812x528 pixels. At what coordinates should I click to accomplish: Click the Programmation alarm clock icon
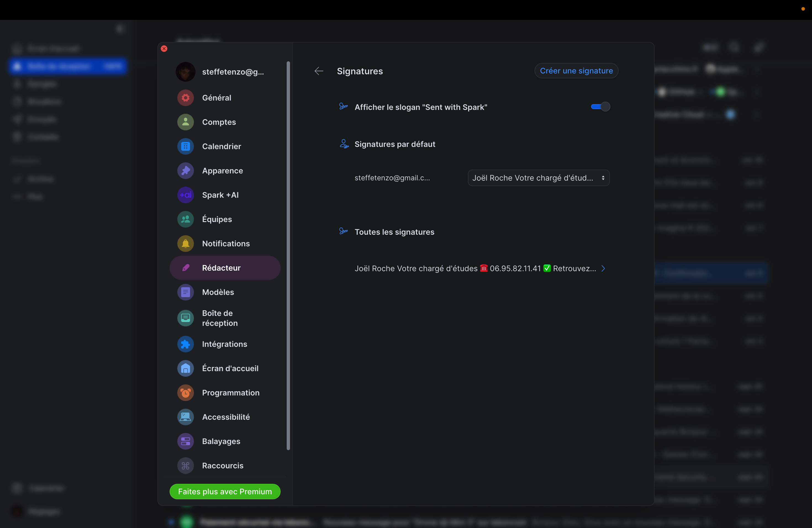coord(185,393)
